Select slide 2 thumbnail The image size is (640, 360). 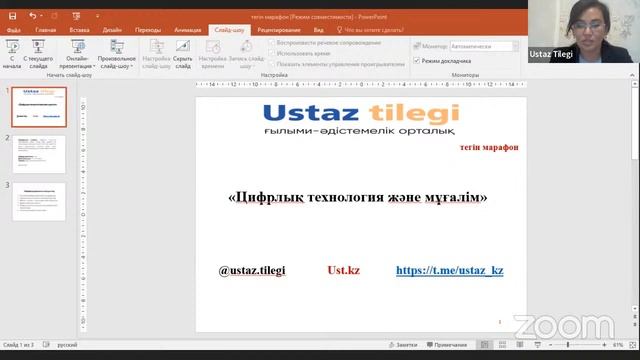tap(39, 155)
